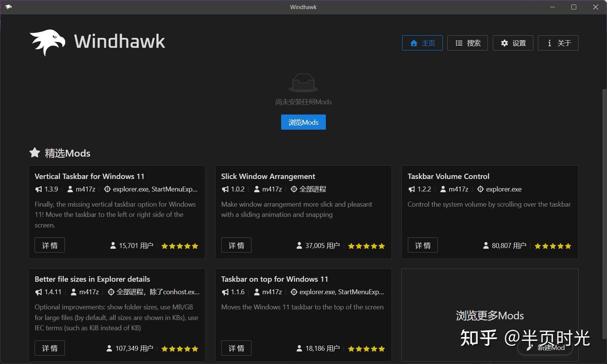607x364 pixels.
Task: Click version megaphone icon of Taskbar on top
Action: pos(225,292)
